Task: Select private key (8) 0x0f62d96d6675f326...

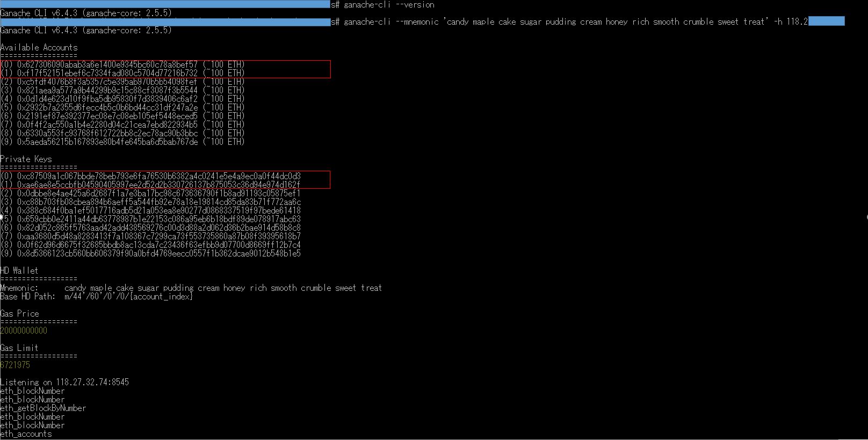Action: [159, 245]
